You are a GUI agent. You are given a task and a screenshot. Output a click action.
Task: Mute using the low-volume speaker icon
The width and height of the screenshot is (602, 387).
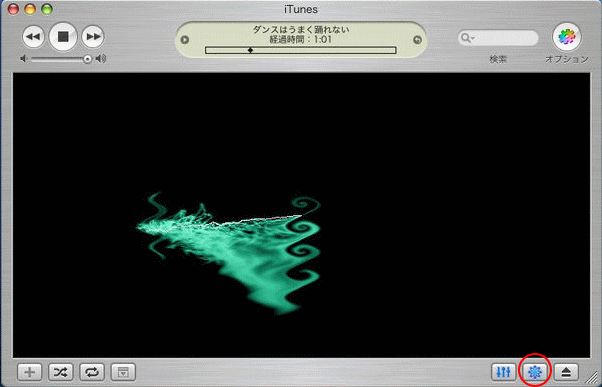(x=24, y=58)
